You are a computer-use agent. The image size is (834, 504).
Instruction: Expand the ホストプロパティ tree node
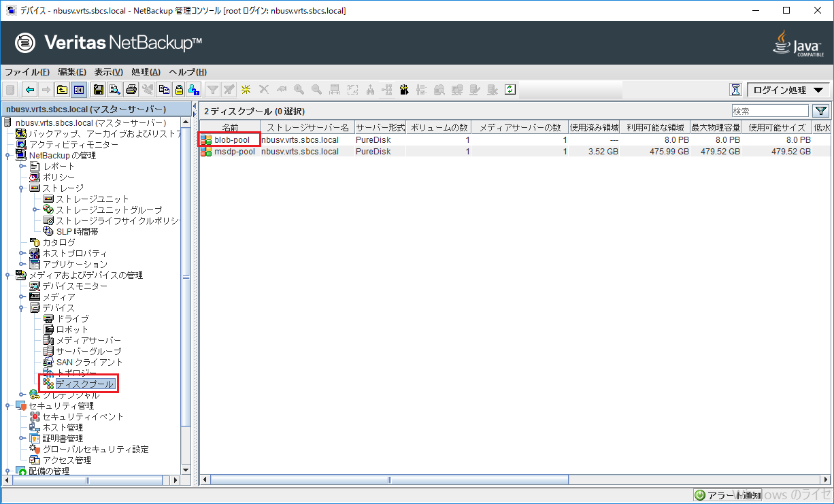click(22, 254)
